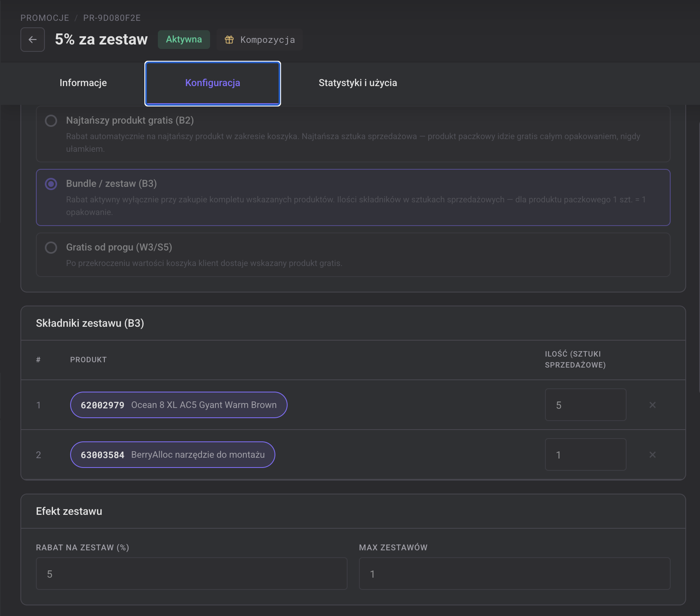Click the Aktywna status badge
Viewport: 700px width, 616px height.
pyautogui.click(x=184, y=40)
